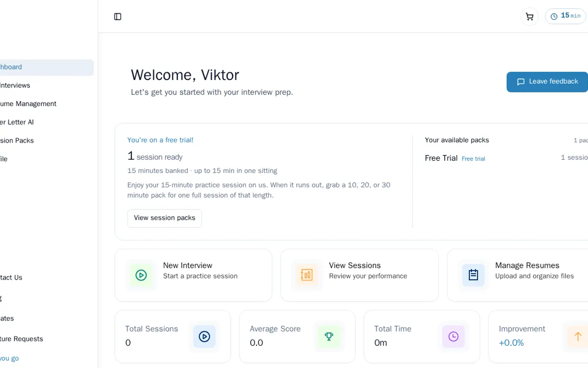Viewport: 588px width, 368px height.
Task: Click the Free trial tag
Action: click(473, 159)
